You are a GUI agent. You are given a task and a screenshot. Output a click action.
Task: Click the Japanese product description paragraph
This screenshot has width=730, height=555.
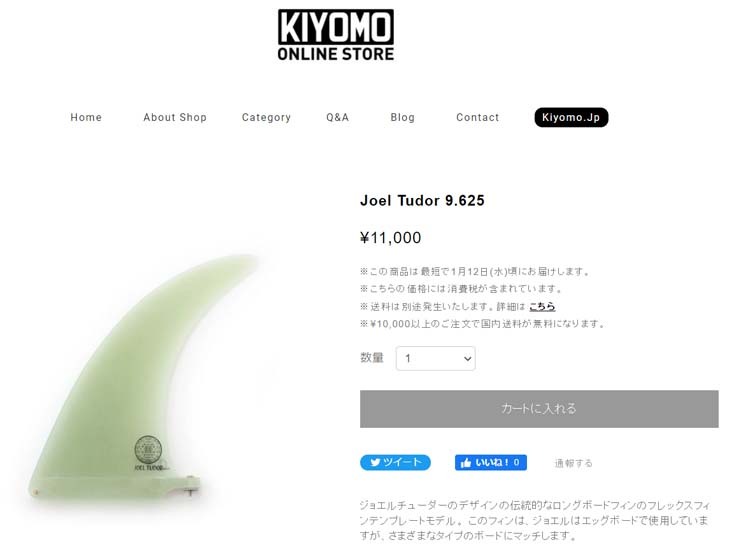point(534,520)
